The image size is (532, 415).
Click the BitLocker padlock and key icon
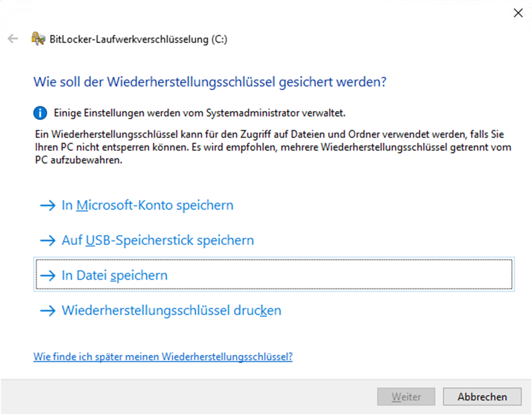click(38, 39)
